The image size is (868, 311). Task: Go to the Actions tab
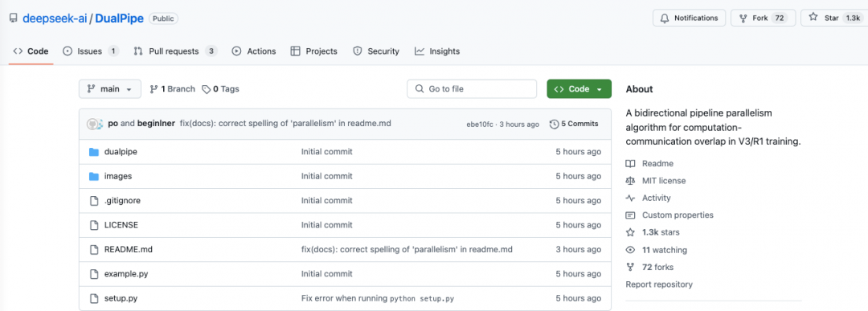(253, 51)
